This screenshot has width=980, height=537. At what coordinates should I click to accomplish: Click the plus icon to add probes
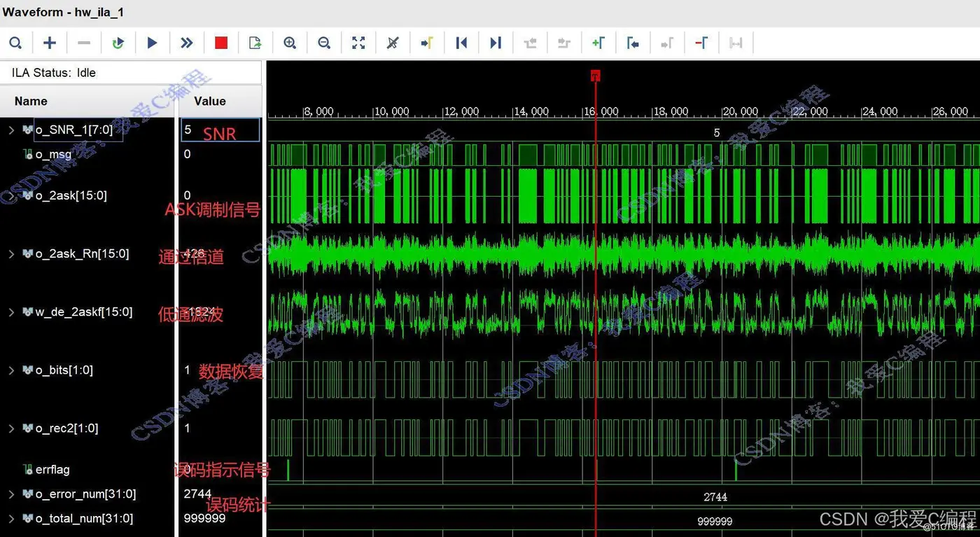[50, 43]
